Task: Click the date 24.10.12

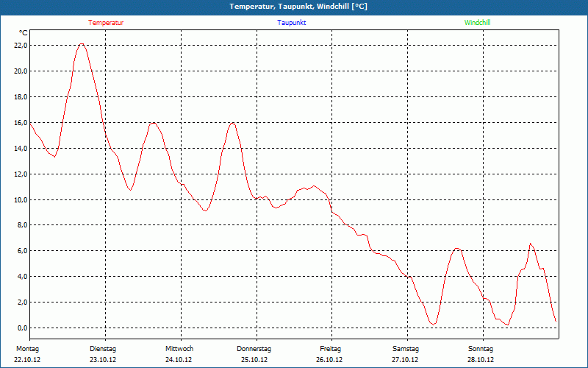Action: [x=179, y=360]
